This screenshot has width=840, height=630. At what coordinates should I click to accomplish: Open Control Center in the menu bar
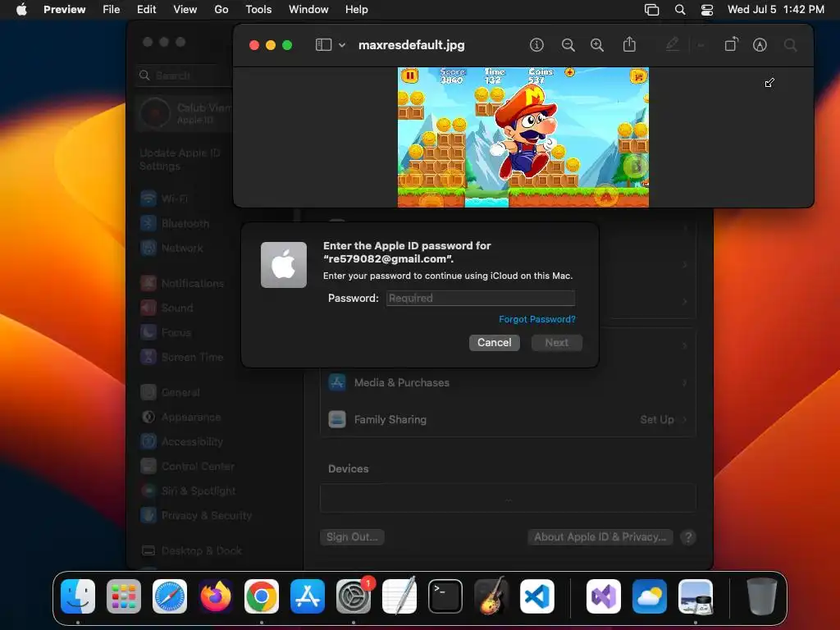707,10
